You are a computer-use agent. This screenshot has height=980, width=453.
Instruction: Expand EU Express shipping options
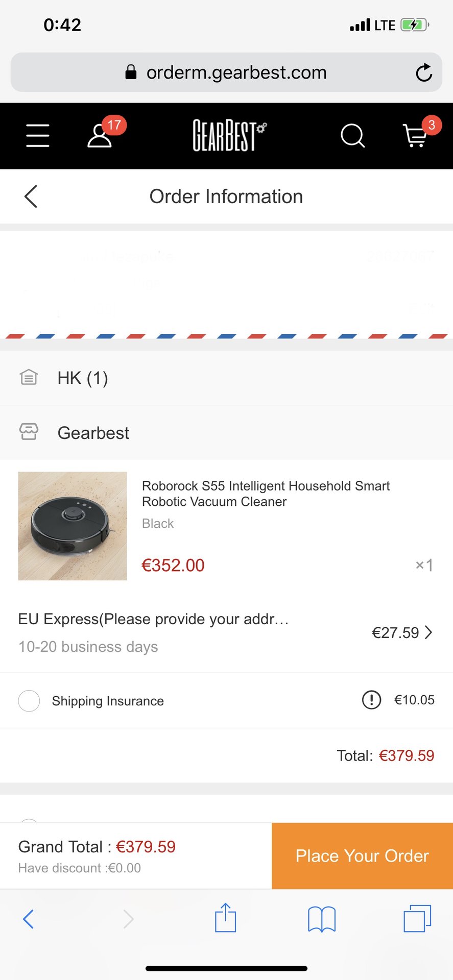point(153,632)
